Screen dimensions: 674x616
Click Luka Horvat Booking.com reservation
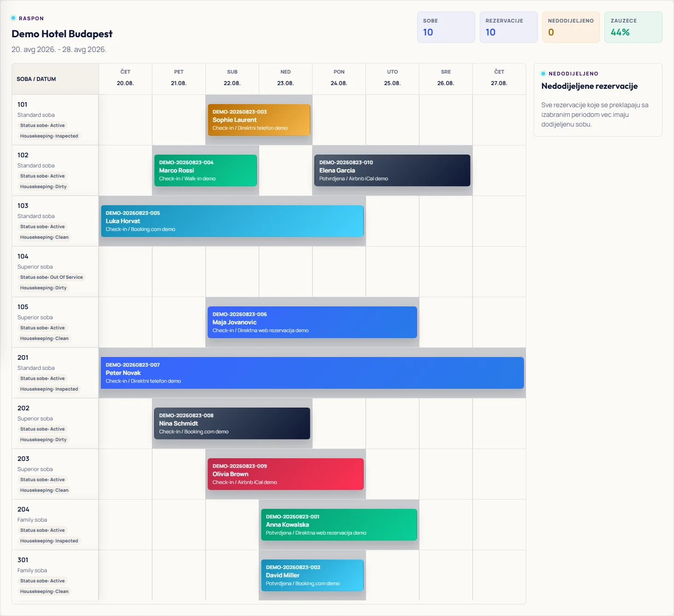point(232,221)
